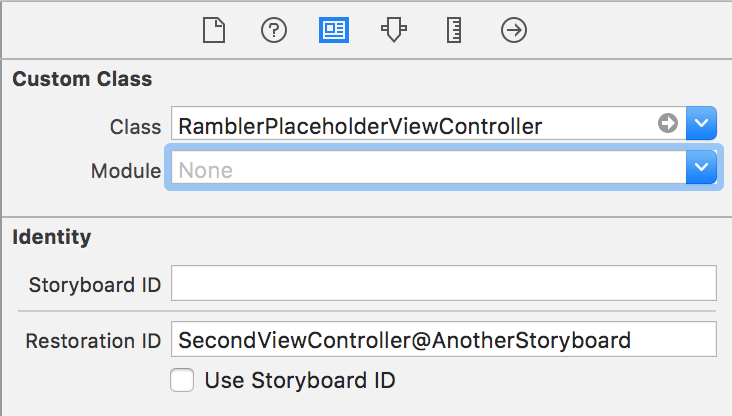
Task: Click the RamblerPlaceholderViewController class field
Action: pyautogui.click(x=410, y=125)
